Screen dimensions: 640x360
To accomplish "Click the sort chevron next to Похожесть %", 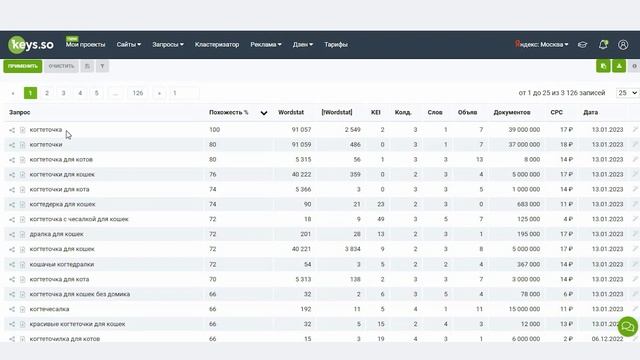I will [264, 113].
